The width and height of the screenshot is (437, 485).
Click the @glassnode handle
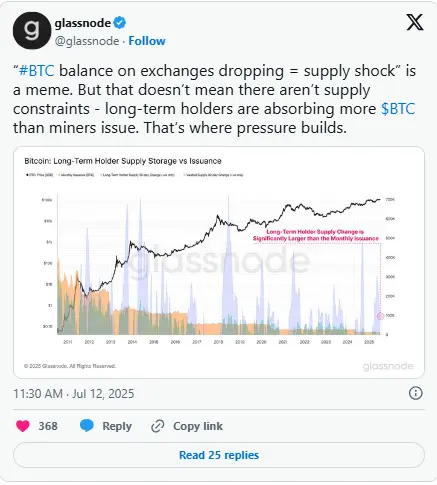(x=87, y=41)
